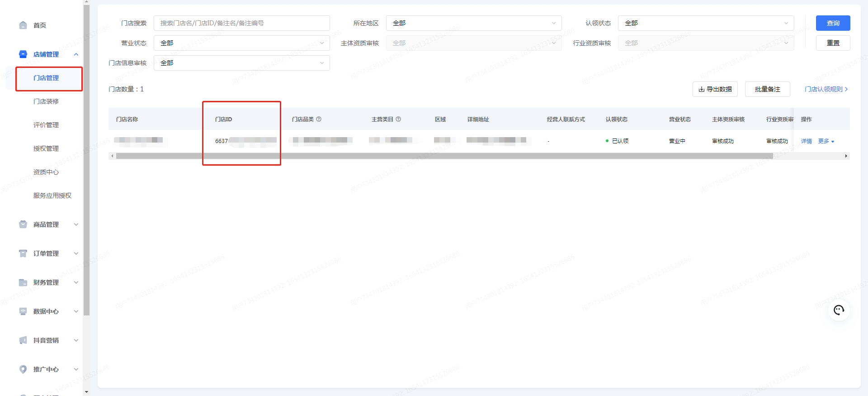Click the 门店搜索 input field
Viewport: 868px width, 396px height.
click(x=242, y=23)
